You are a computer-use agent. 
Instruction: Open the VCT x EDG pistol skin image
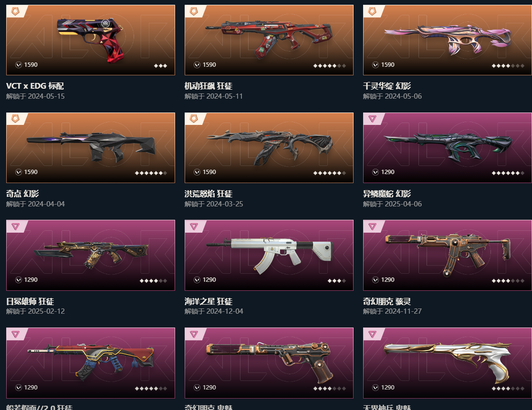[x=90, y=39]
